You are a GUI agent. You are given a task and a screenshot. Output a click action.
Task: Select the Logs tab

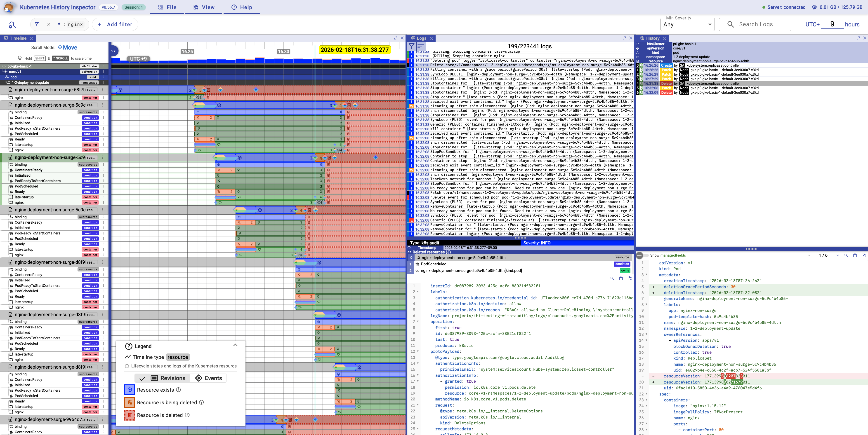421,38
